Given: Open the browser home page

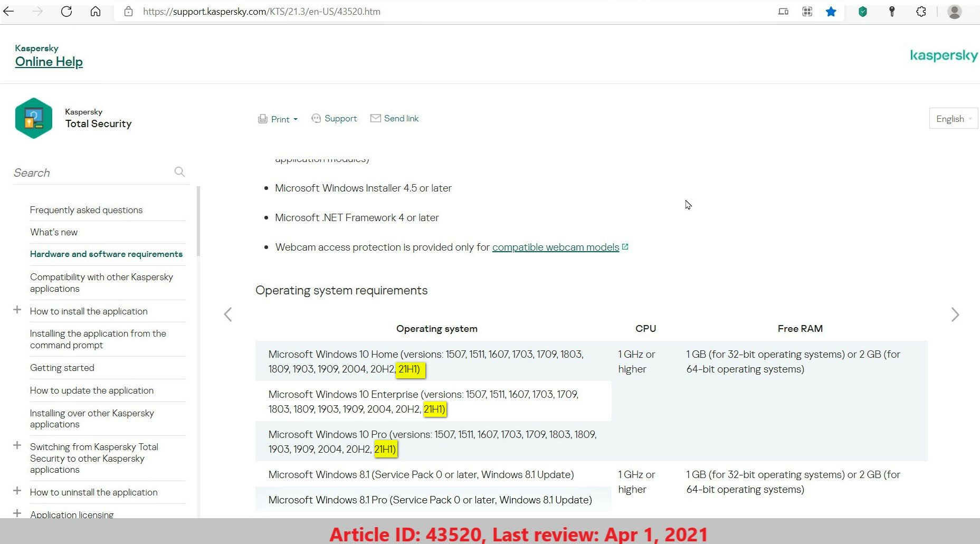Looking at the screenshot, I should click(x=96, y=12).
